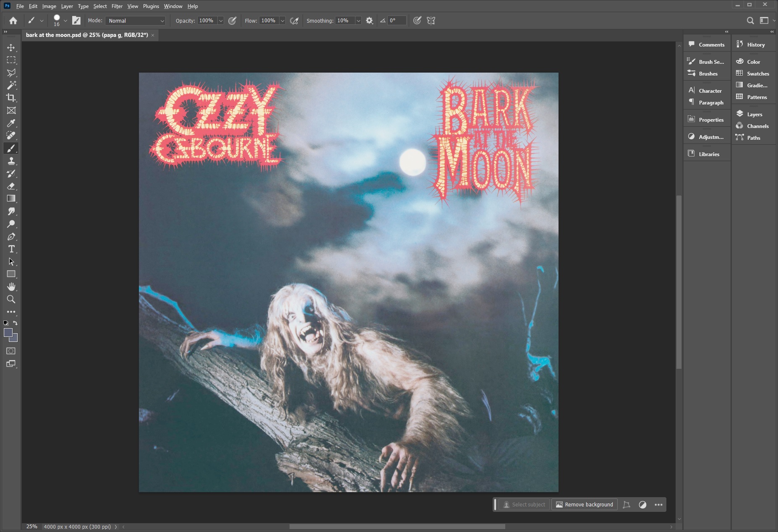The image size is (778, 532).
Task: Select the Clone Stamp tool
Action: (x=11, y=161)
